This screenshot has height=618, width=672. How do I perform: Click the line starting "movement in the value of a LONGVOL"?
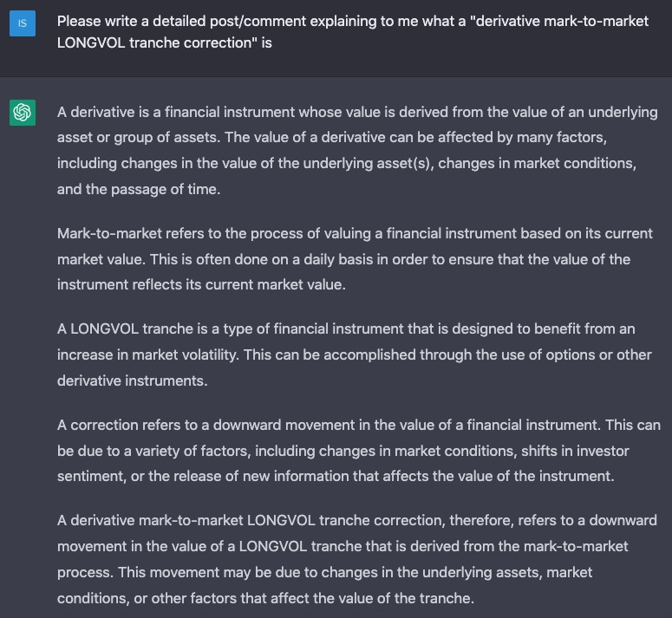tap(343, 546)
